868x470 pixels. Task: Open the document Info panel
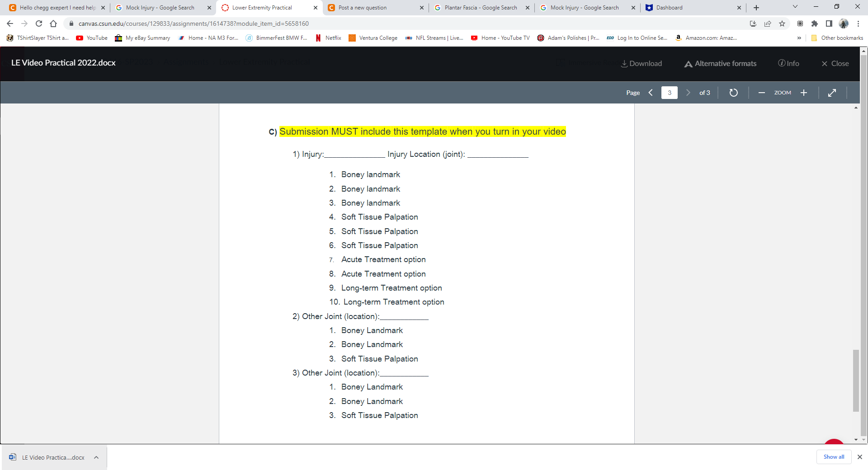(788, 63)
